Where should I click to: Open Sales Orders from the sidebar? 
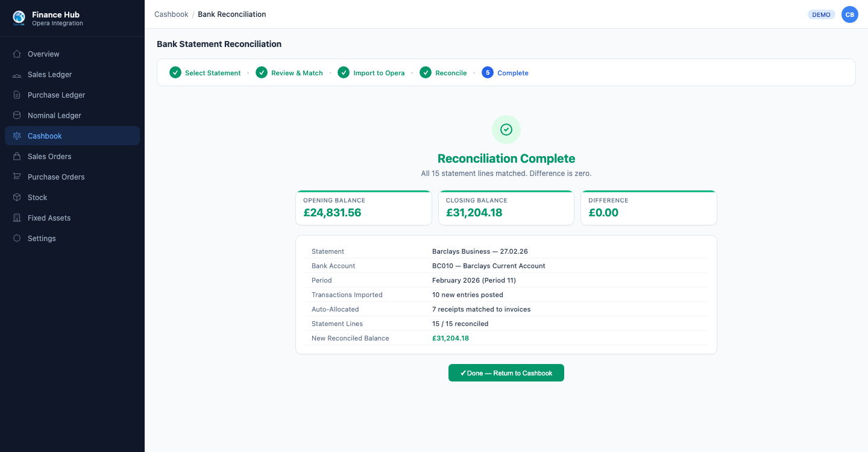point(49,157)
